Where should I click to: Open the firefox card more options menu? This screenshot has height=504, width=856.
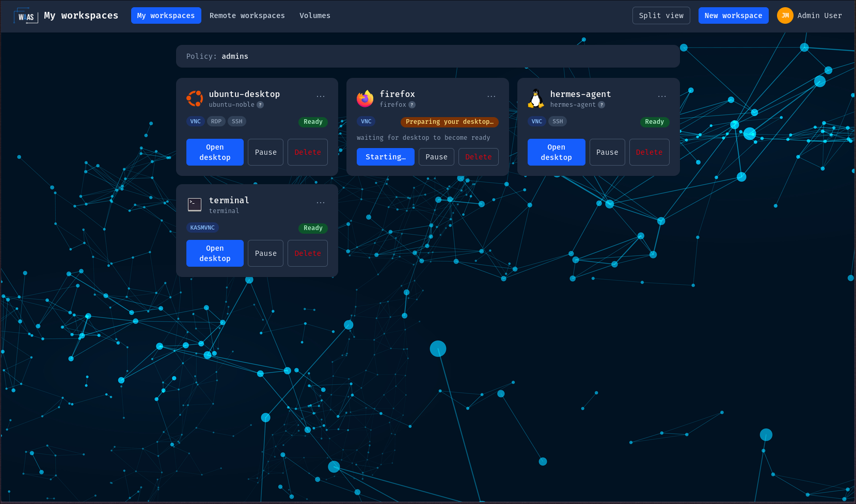(x=492, y=96)
